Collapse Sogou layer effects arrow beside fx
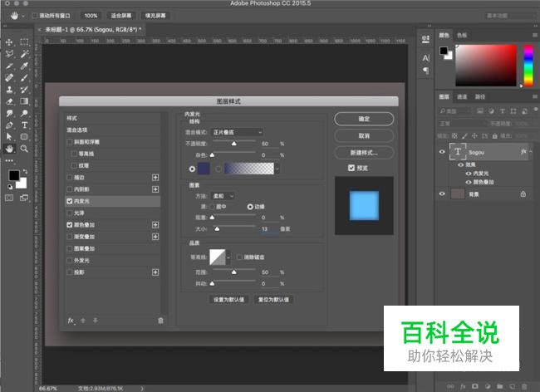This screenshot has height=392, width=540. [531, 152]
